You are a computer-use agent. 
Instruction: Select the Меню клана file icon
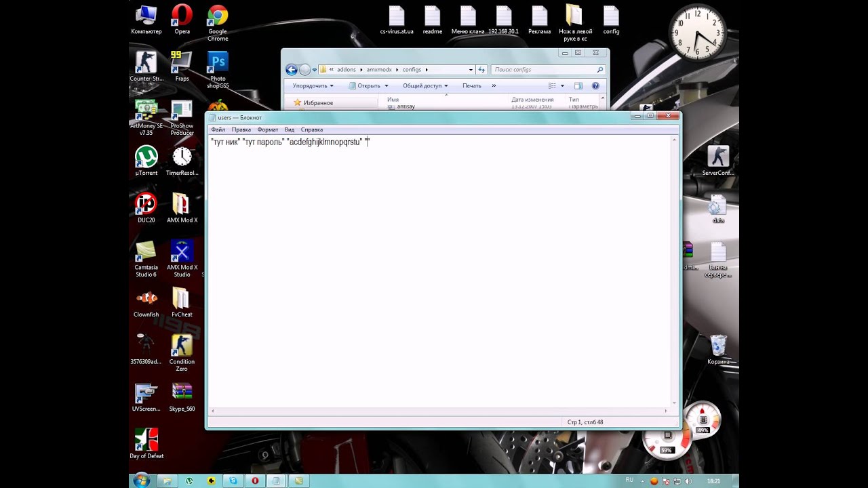pyautogui.click(x=468, y=20)
